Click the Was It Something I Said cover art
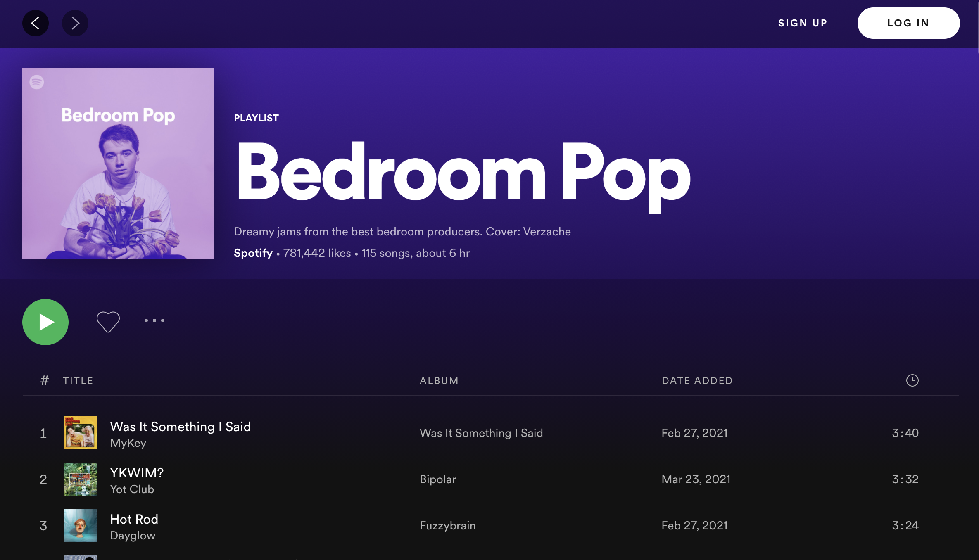 tap(80, 433)
